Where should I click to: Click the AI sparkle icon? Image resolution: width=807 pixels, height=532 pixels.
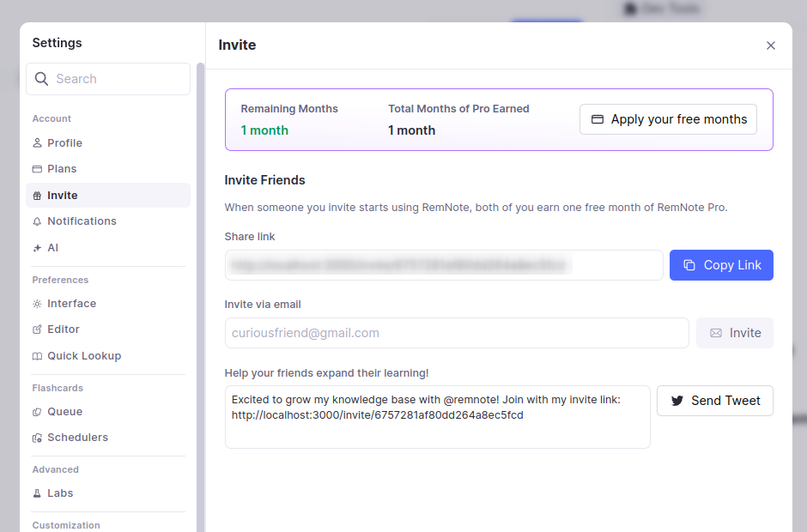(37, 248)
